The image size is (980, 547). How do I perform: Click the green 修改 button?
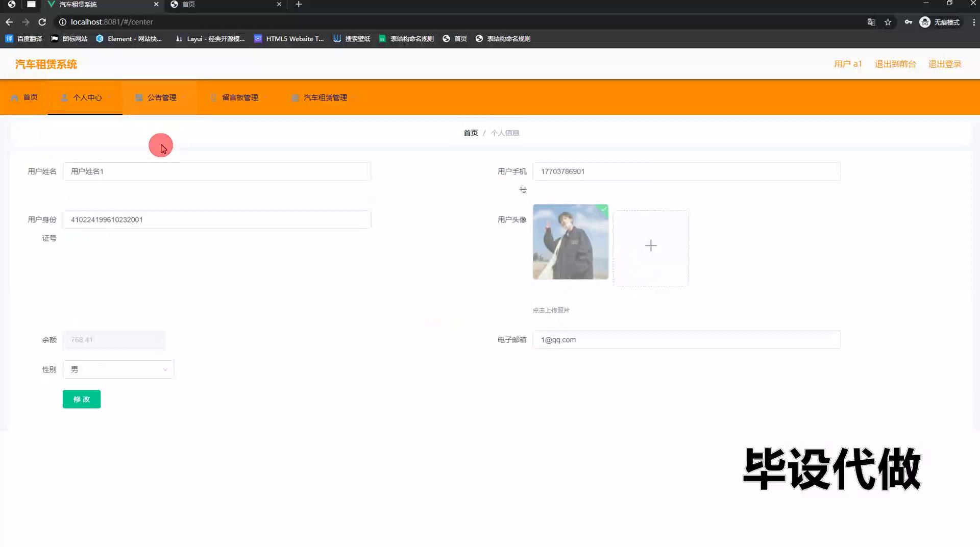tap(82, 399)
